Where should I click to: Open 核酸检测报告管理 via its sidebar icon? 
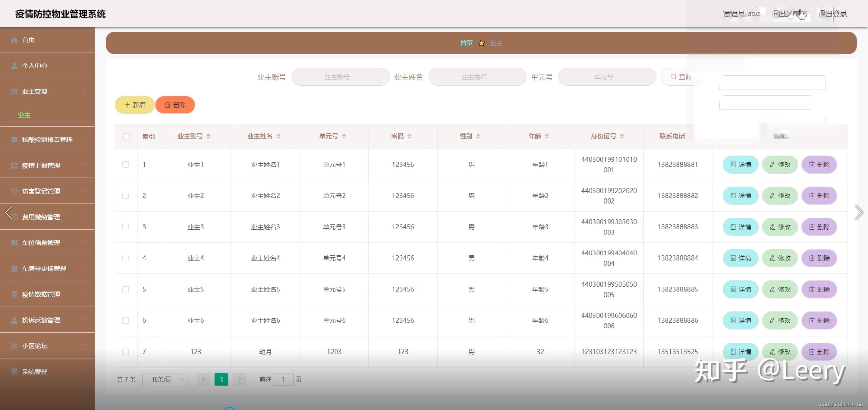[x=14, y=139]
